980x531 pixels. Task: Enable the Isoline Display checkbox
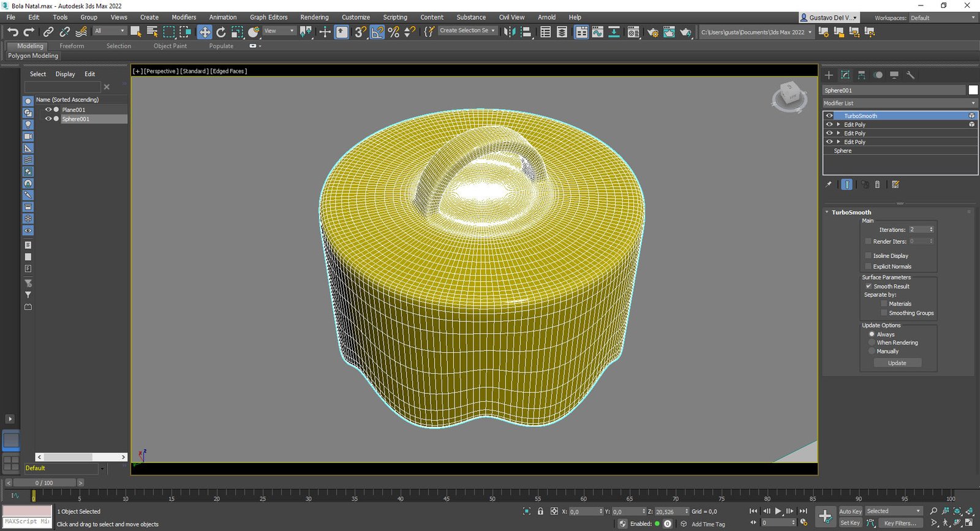click(868, 255)
